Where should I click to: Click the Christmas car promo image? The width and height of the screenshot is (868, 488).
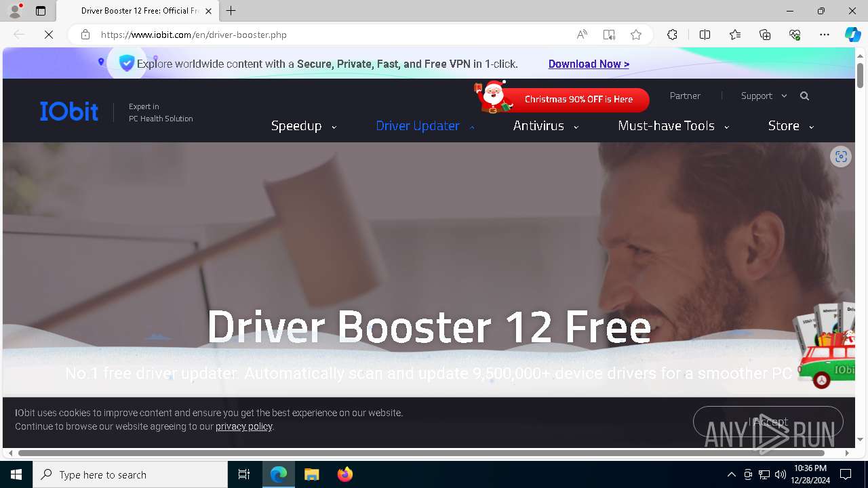click(x=826, y=346)
